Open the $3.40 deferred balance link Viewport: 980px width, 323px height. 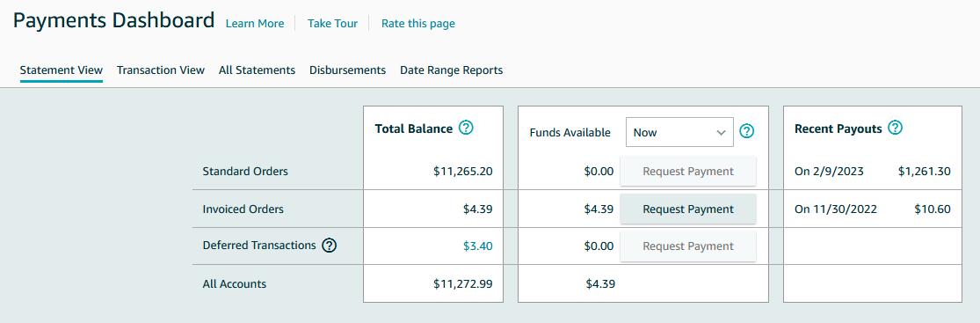tap(477, 246)
